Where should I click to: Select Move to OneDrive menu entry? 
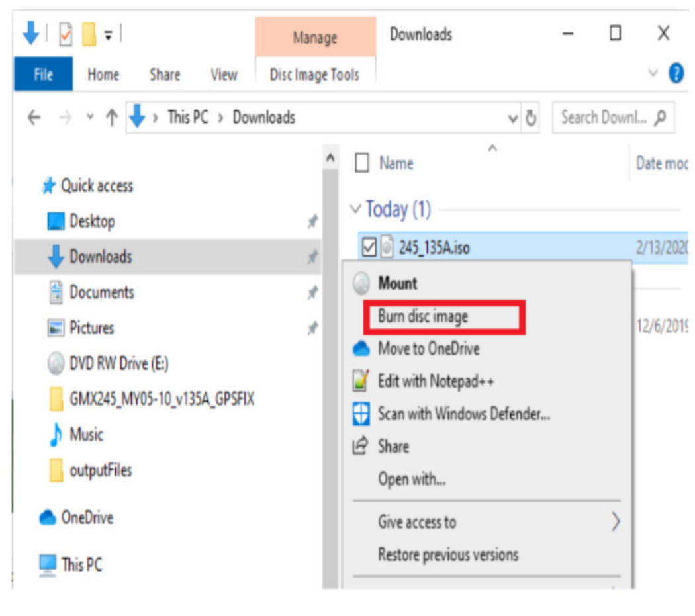(x=429, y=349)
